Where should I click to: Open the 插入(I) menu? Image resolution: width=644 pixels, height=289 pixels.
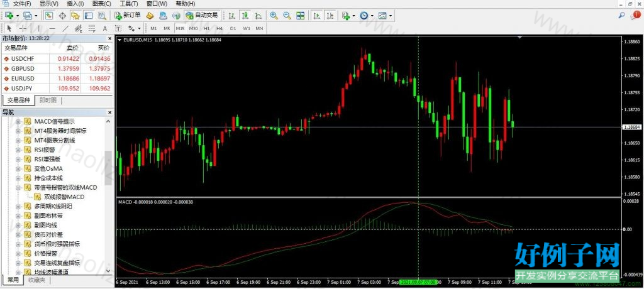tap(75, 4)
